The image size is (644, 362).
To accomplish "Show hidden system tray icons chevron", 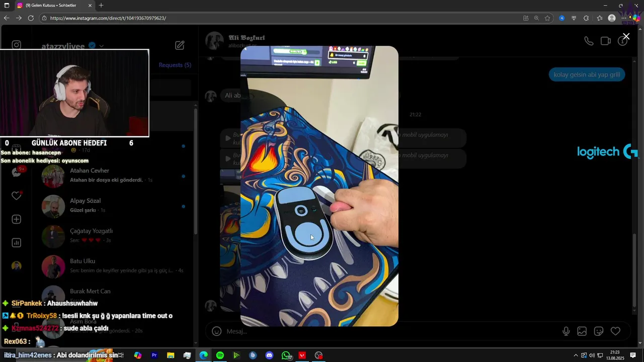I will tap(576, 355).
